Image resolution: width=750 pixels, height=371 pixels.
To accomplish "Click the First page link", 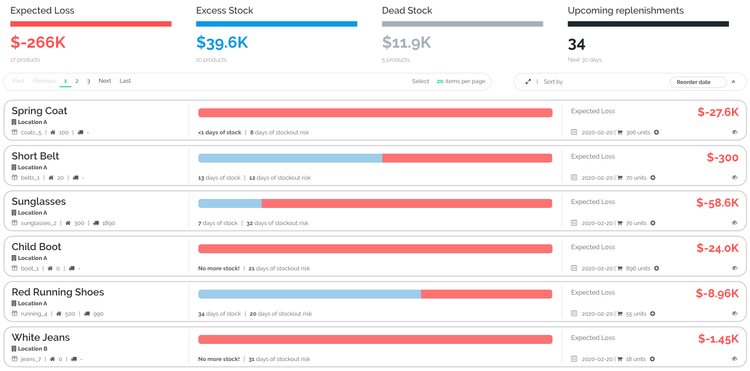I will [19, 81].
